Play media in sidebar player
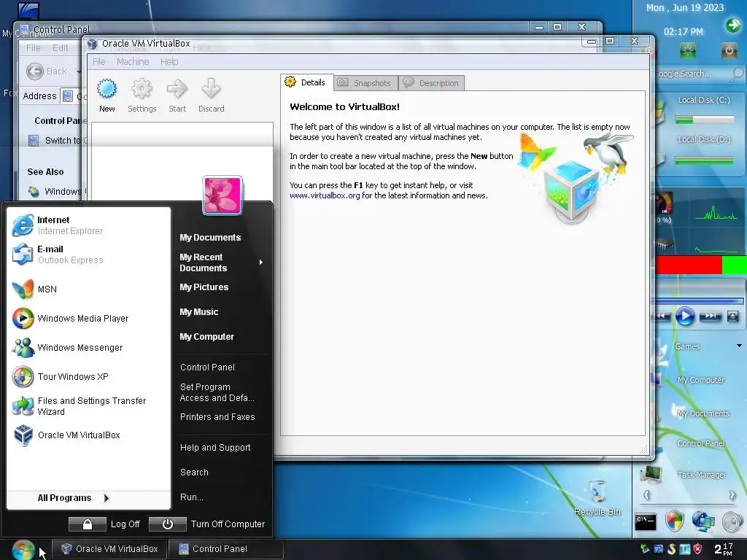The height and width of the screenshot is (560, 747). (684, 316)
